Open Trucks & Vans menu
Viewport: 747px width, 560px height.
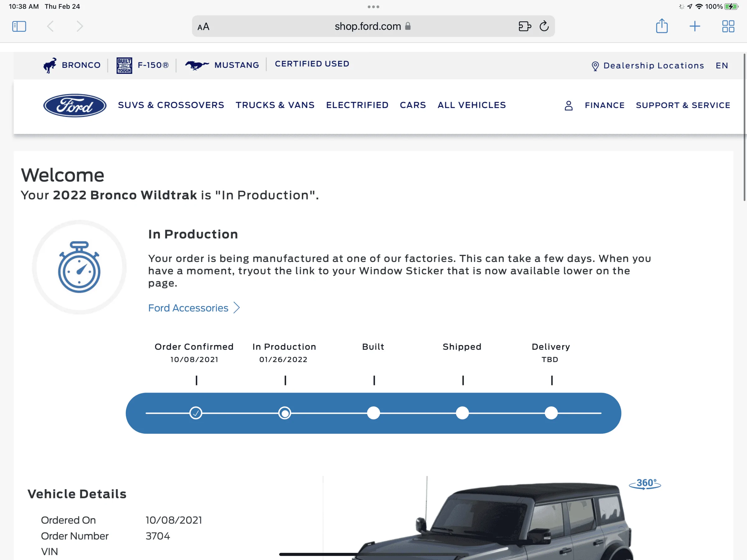click(x=275, y=105)
